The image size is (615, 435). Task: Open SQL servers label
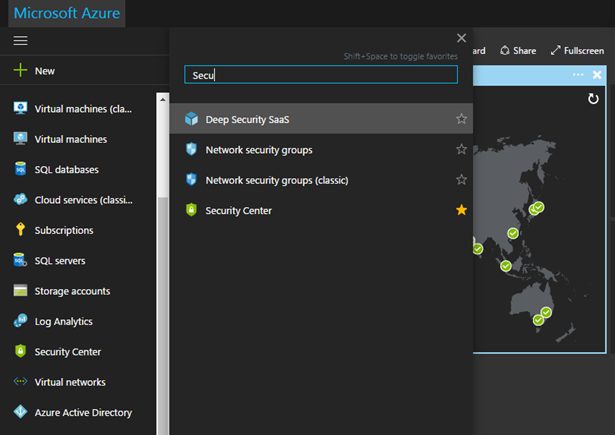tap(60, 261)
